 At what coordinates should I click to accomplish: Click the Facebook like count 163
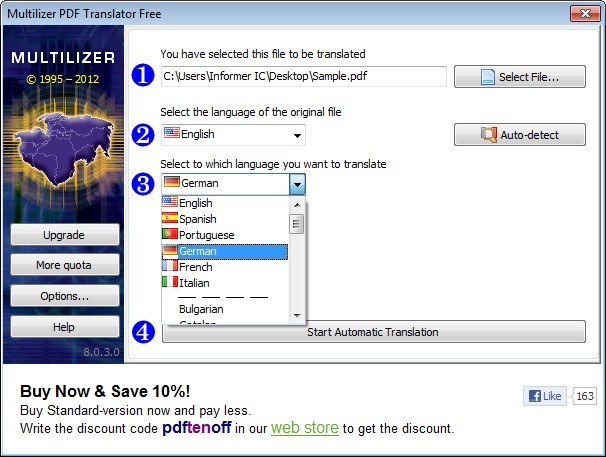[x=585, y=396]
